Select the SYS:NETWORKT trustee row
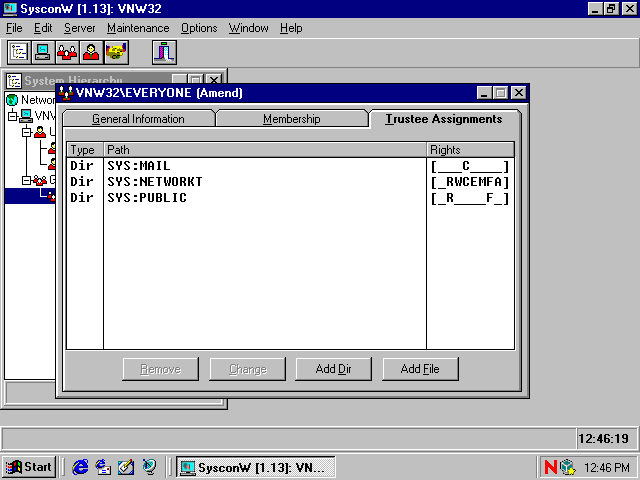 290,182
